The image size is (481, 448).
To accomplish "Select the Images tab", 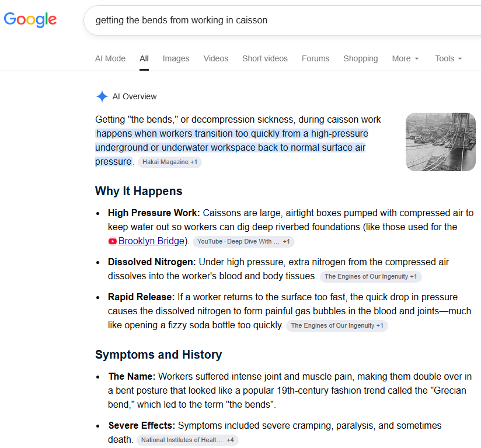I will [176, 58].
